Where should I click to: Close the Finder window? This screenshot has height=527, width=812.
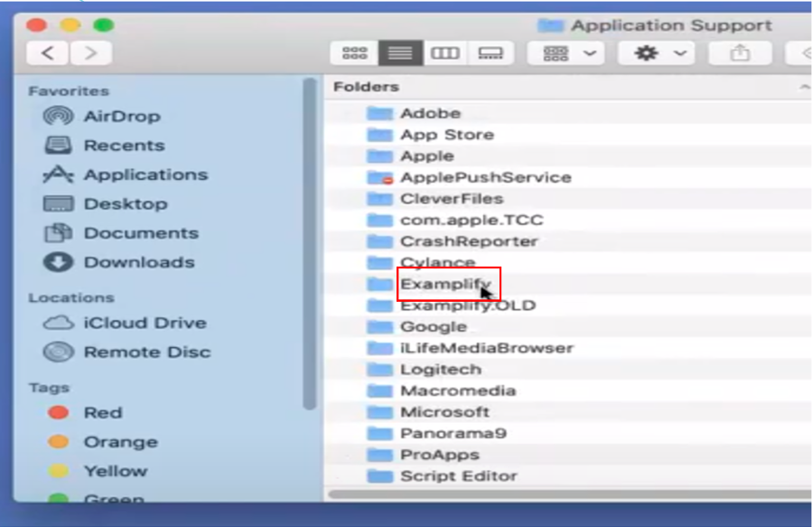point(37,25)
